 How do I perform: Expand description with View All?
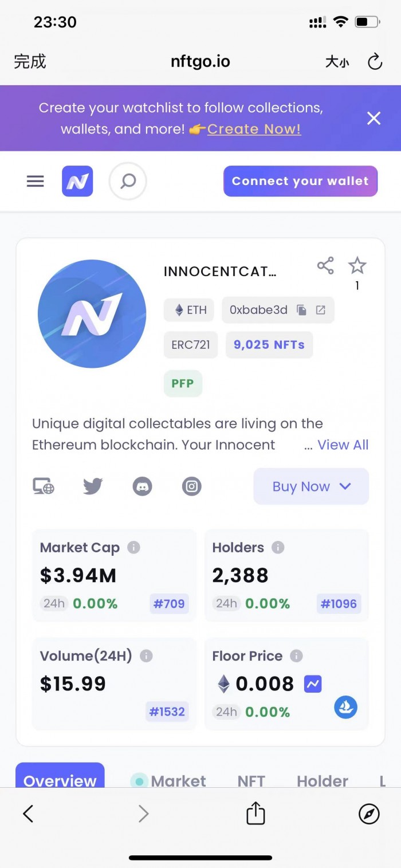tap(343, 445)
